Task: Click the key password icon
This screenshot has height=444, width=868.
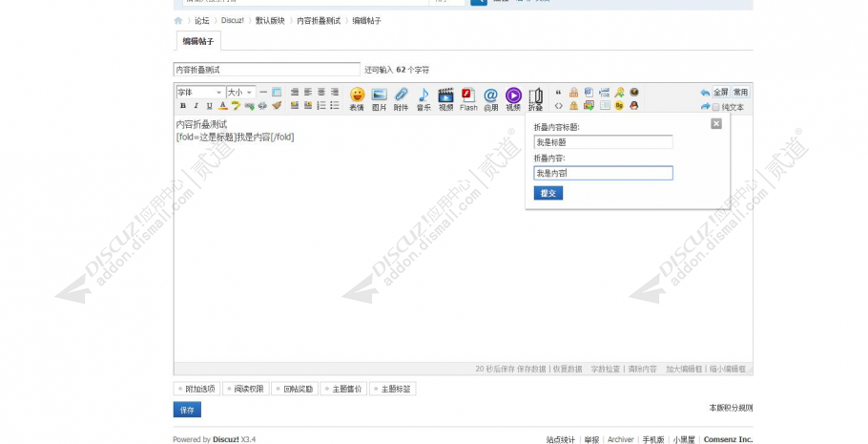Action: click(619, 92)
